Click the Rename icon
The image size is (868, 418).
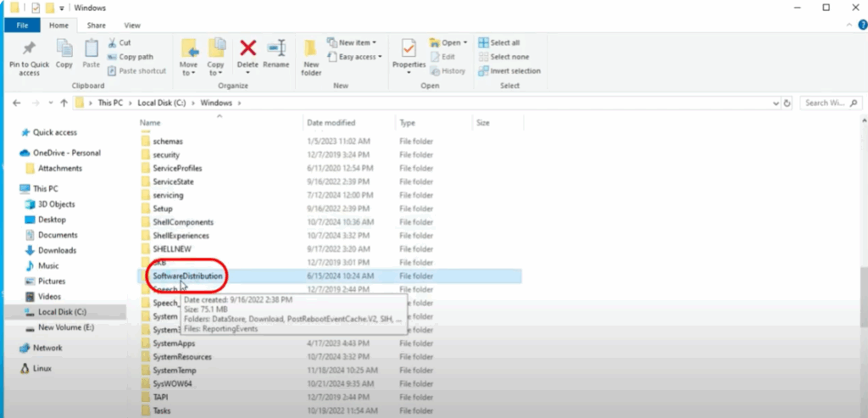tap(275, 48)
